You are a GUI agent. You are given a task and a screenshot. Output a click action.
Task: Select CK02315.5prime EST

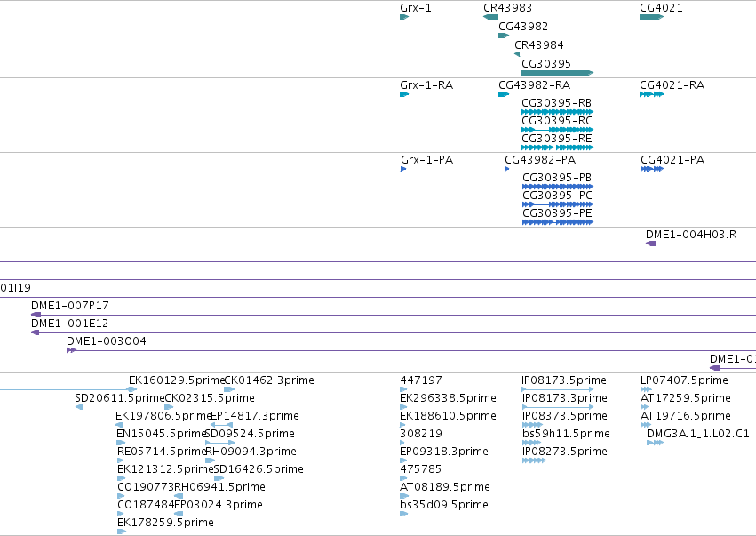[x=169, y=407]
